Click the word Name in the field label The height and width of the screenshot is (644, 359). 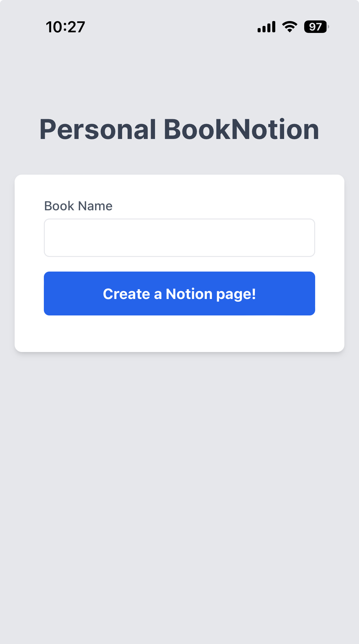click(x=95, y=206)
